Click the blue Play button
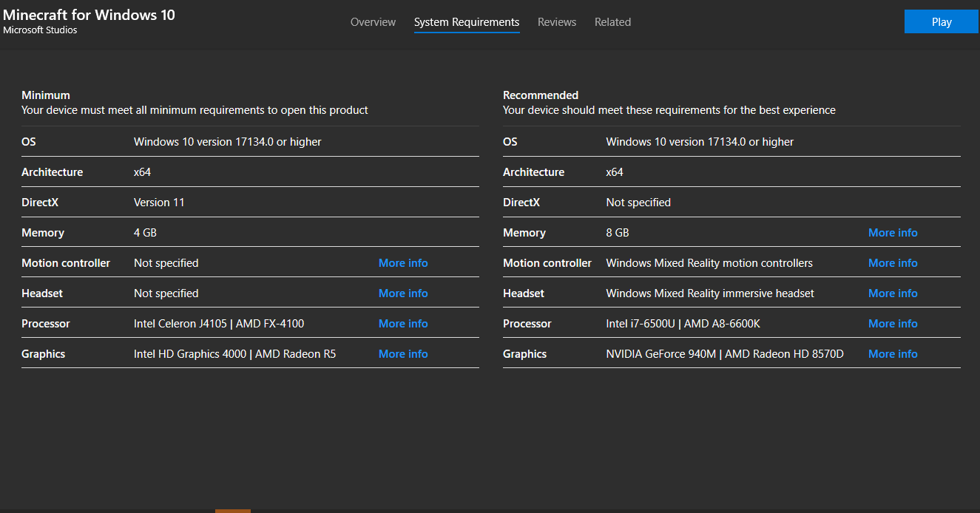 (x=941, y=22)
